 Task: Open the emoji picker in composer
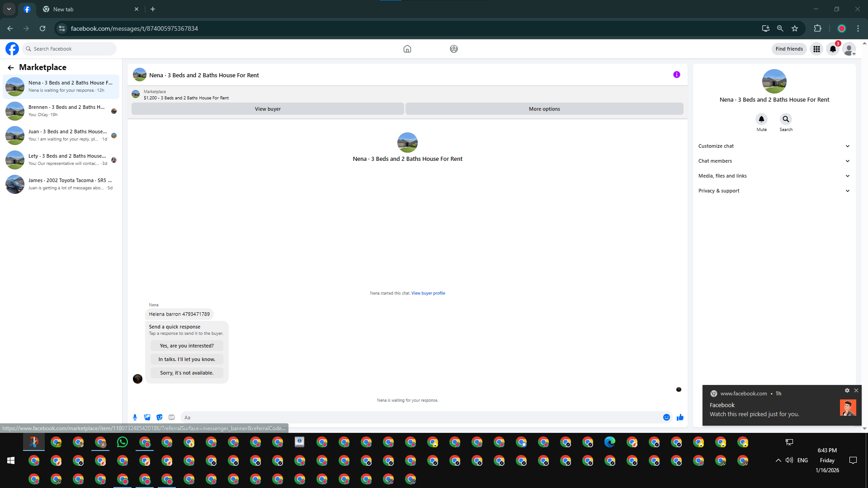(666, 418)
